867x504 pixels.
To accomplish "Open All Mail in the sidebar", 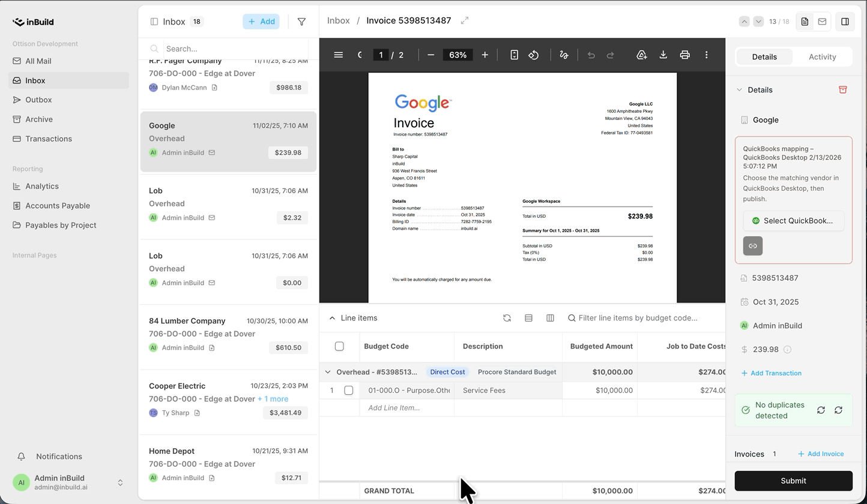I will [68, 61].
